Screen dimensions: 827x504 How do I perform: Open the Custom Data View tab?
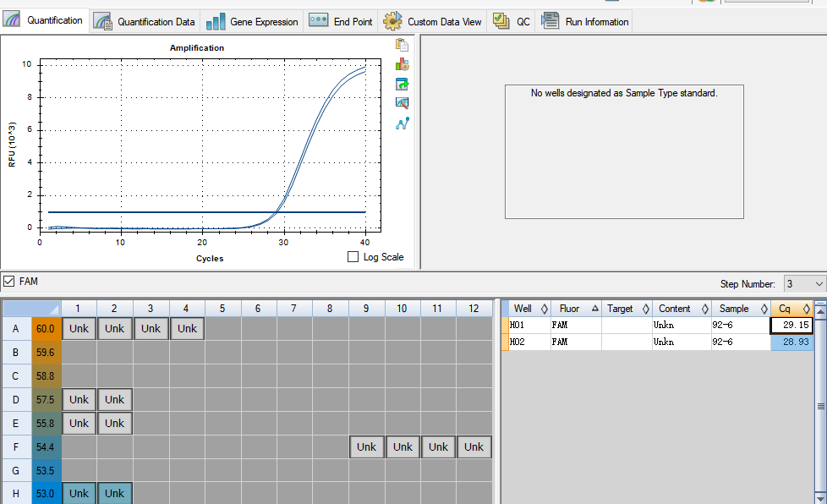pyautogui.click(x=432, y=22)
